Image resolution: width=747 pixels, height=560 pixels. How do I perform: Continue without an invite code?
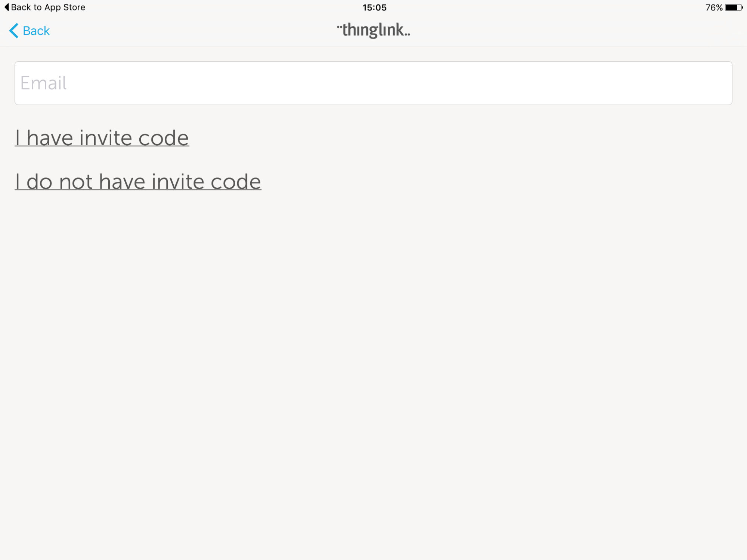pyautogui.click(x=138, y=181)
